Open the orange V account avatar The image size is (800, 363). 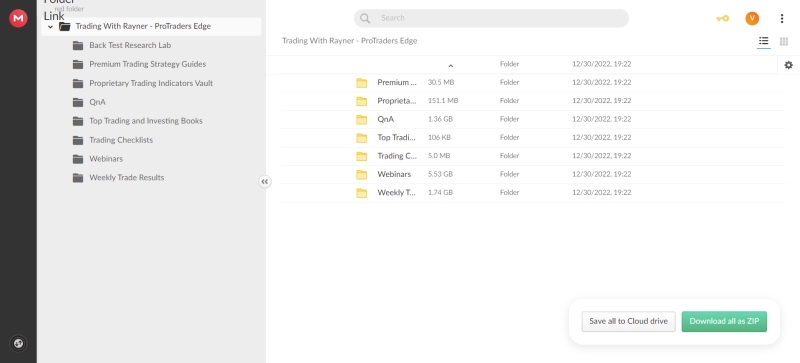(x=752, y=18)
